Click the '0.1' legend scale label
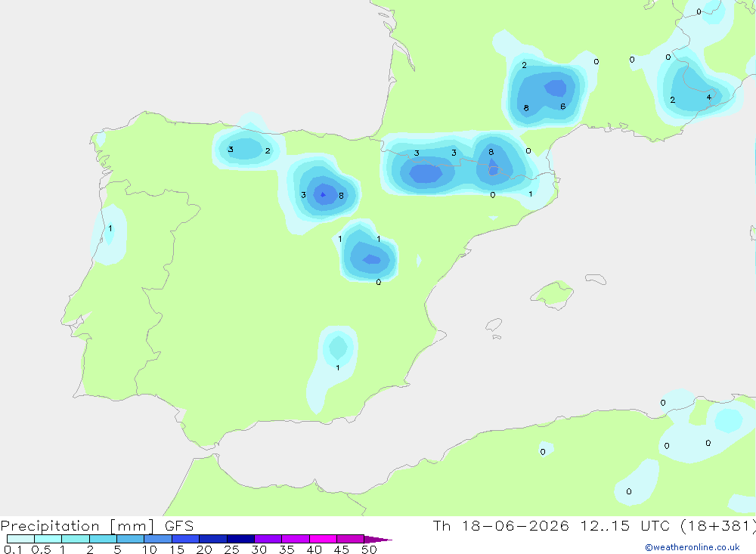This screenshot has width=756, height=554. tap(13, 549)
